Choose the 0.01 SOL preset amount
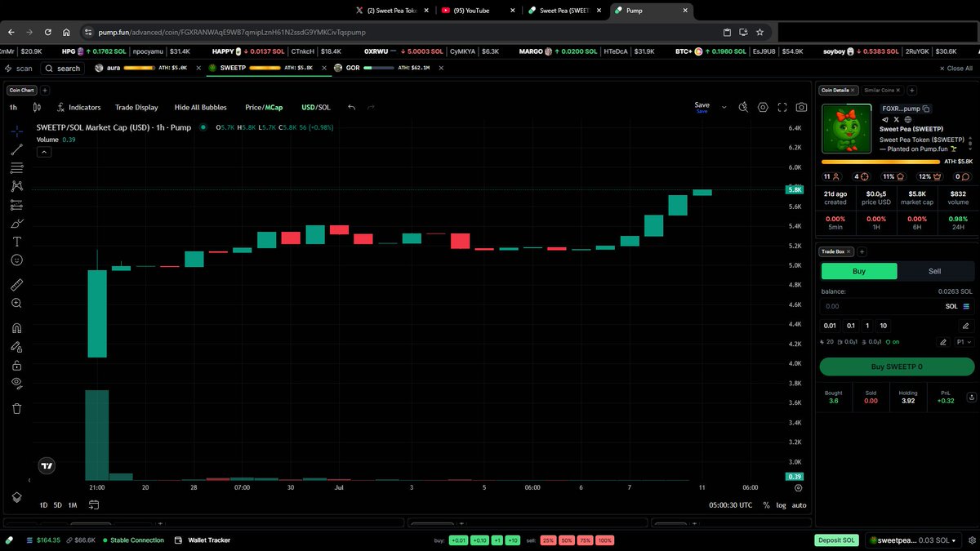The width and height of the screenshot is (980, 551). pos(830,325)
